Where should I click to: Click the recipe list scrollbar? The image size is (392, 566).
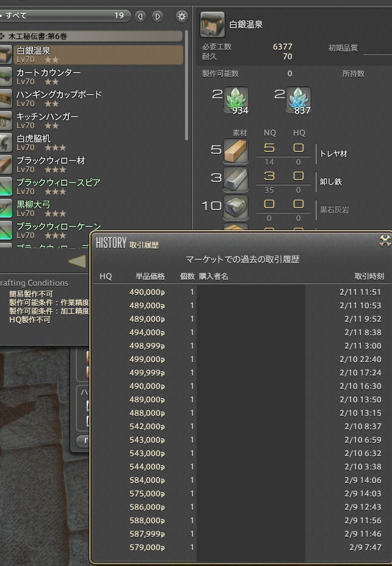(186, 85)
